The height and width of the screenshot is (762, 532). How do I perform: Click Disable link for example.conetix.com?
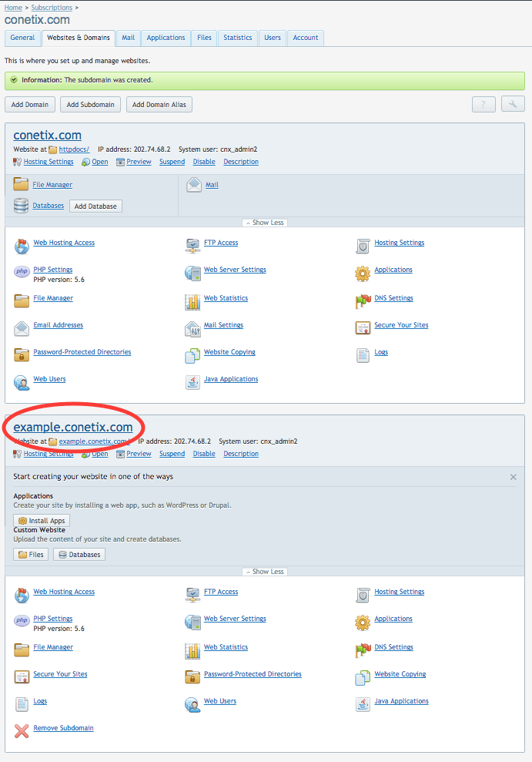(x=204, y=453)
